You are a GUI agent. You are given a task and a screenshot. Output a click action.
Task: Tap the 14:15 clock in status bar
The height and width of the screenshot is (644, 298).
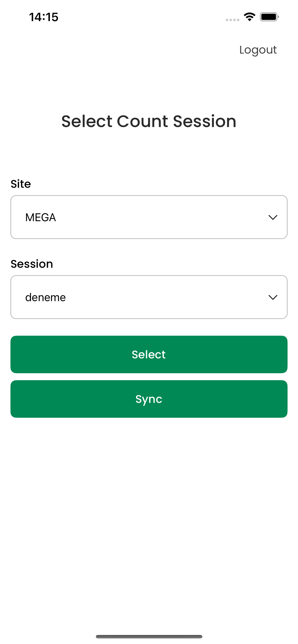tap(44, 17)
